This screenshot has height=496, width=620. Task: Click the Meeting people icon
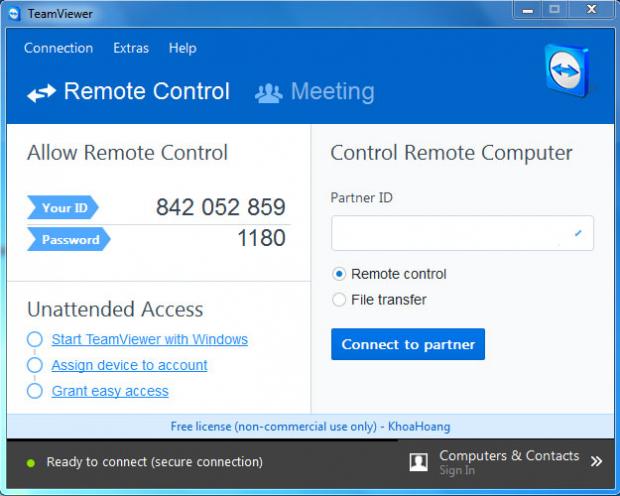pyautogui.click(x=268, y=93)
